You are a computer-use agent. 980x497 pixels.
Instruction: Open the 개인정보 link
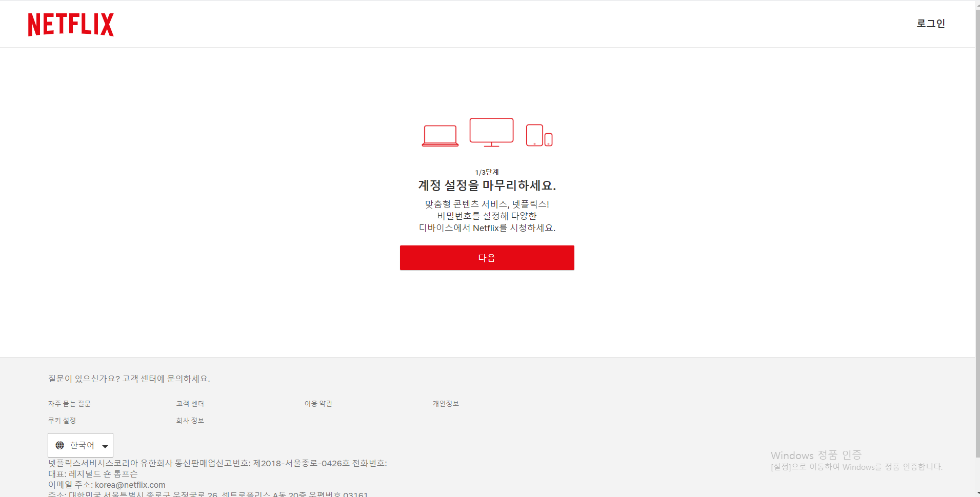[x=446, y=404]
